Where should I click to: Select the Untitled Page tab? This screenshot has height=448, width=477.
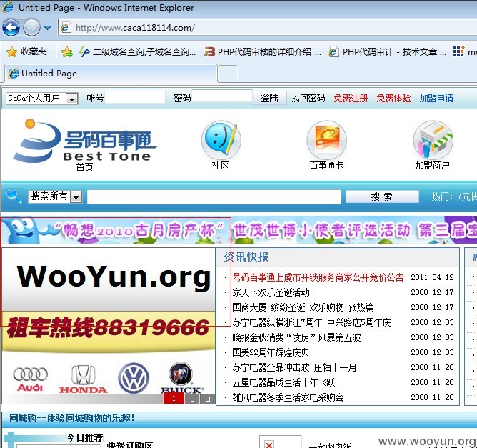coord(111,74)
